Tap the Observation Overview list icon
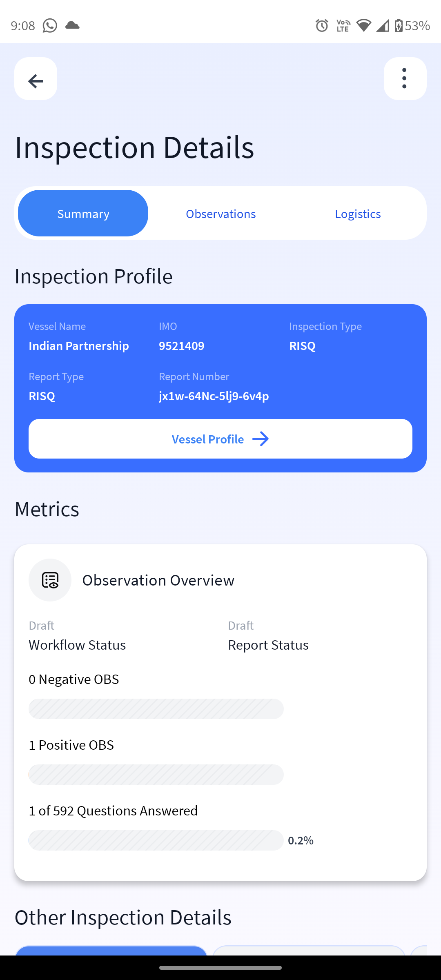Screen dimensions: 441x980 click(x=50, y=580)
